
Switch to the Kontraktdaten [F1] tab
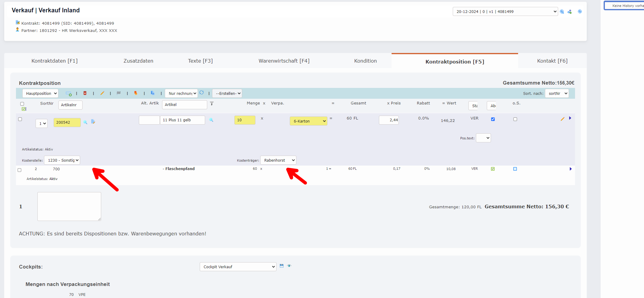coord(55,61)
